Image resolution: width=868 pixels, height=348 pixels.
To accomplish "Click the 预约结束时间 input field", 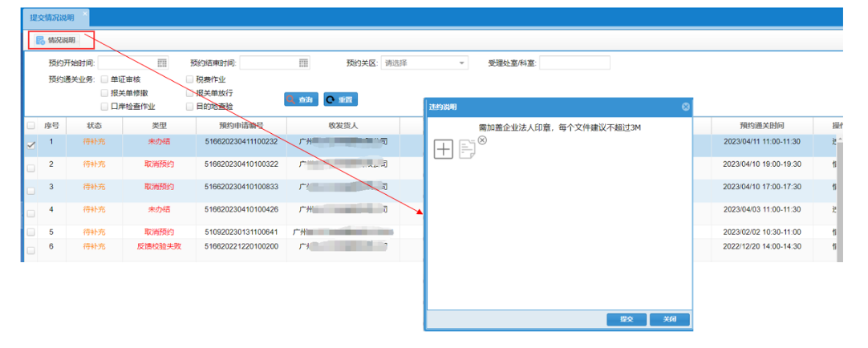I will coord(274,63).
